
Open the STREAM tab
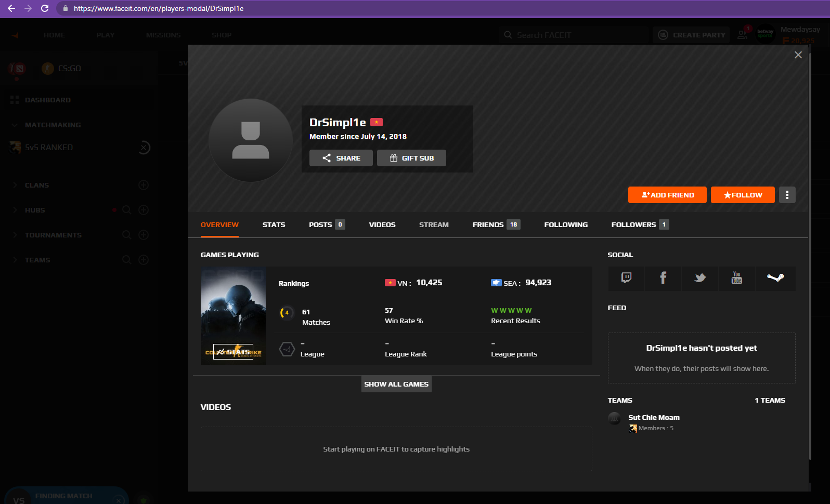(434, 224)
